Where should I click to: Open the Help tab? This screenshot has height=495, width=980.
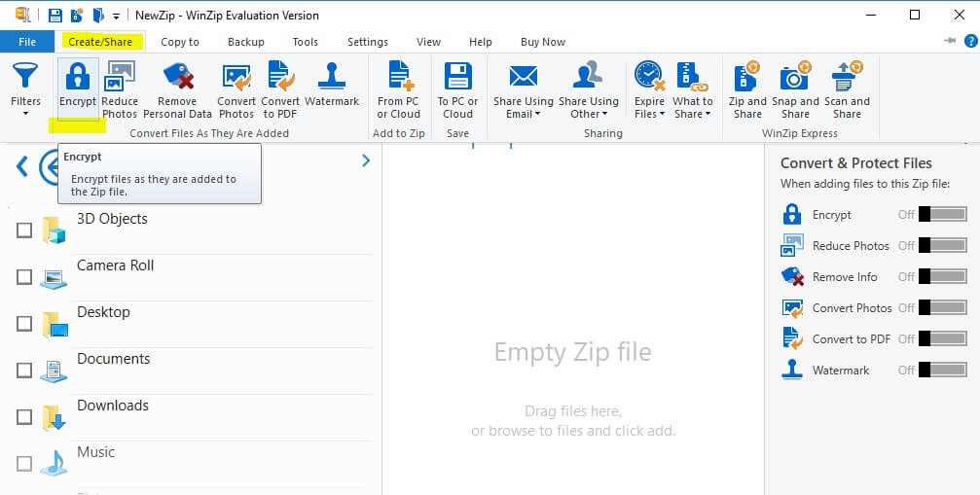[x=480, y=42]
